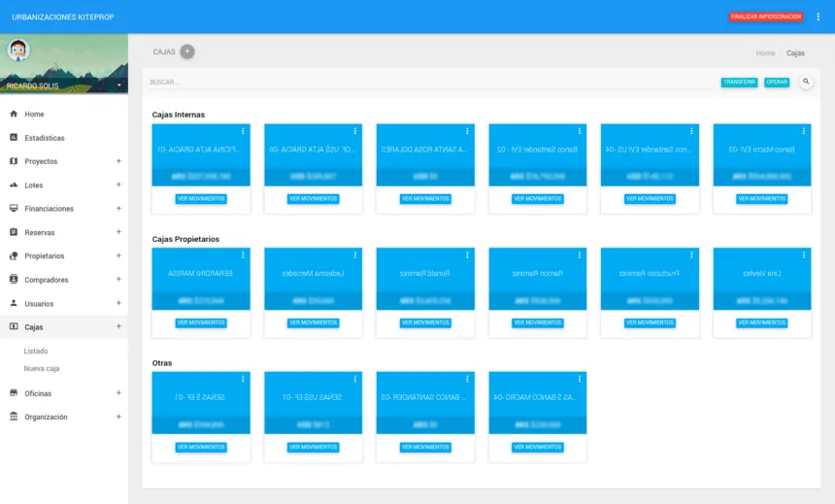Viewport: 835px width, 504px height.
Task: Select Usuarios label in sidebar
Action: click(x=39, y=304)
